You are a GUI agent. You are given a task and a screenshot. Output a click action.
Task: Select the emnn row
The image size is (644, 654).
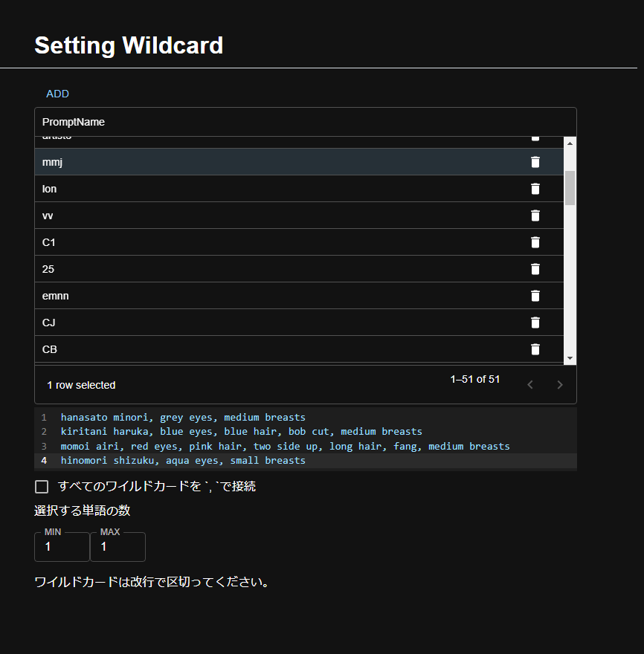tap(223, 296)
